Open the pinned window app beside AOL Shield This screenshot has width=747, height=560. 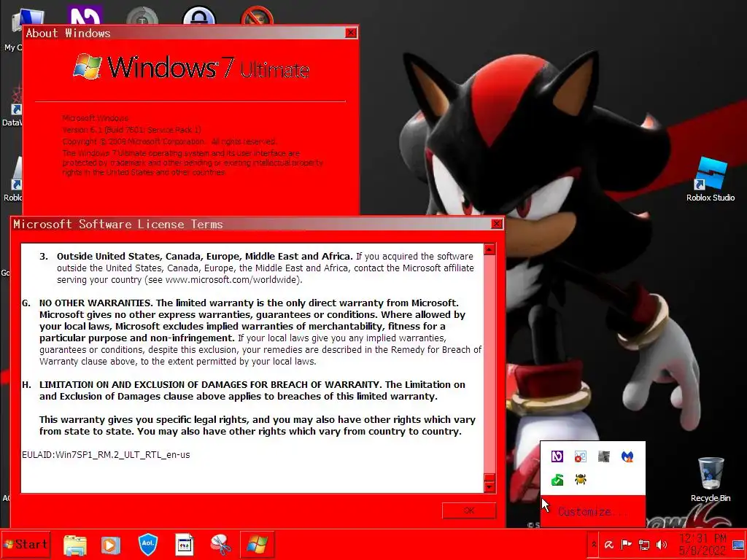[185, 545]
